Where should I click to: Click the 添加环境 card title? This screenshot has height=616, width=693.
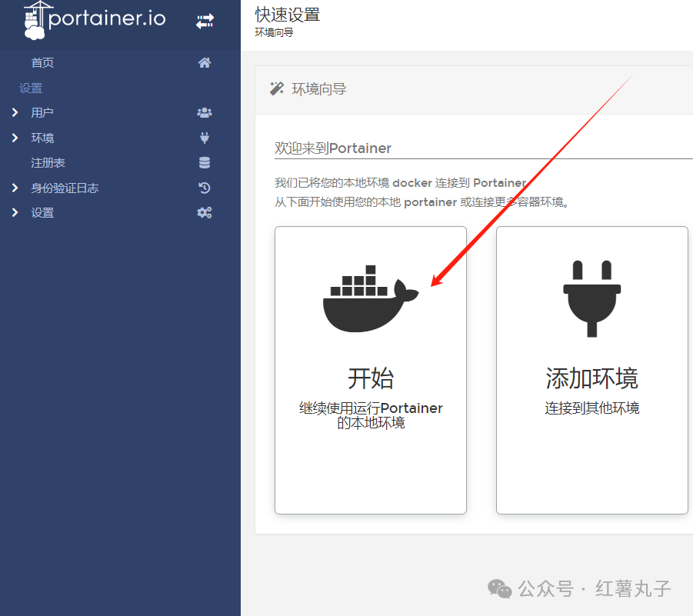tap(591, 378)
